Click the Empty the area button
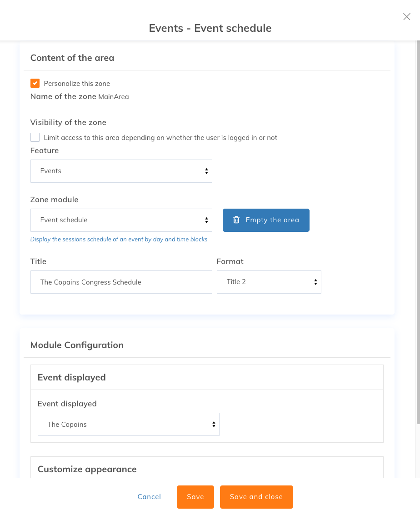 [266, 220]
